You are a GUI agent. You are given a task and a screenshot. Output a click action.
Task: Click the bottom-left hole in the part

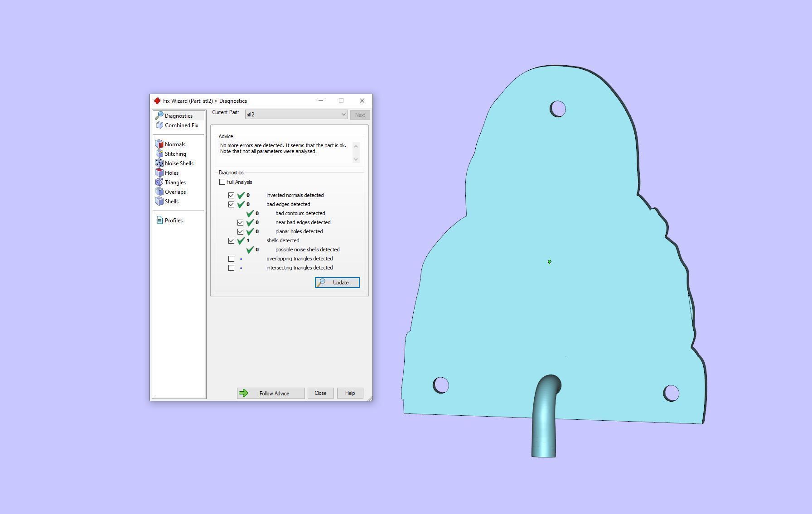point(441,385)
